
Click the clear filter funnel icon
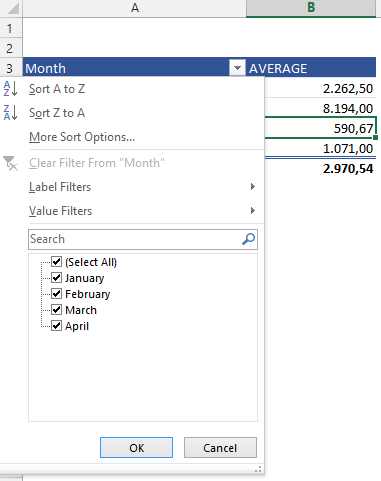tap(10, 163)
